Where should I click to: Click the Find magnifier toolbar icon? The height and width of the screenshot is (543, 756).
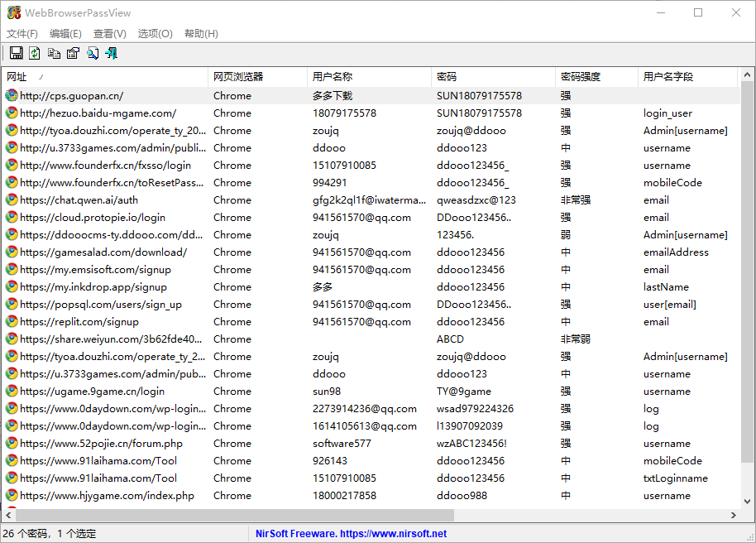(x=93, y=54)
